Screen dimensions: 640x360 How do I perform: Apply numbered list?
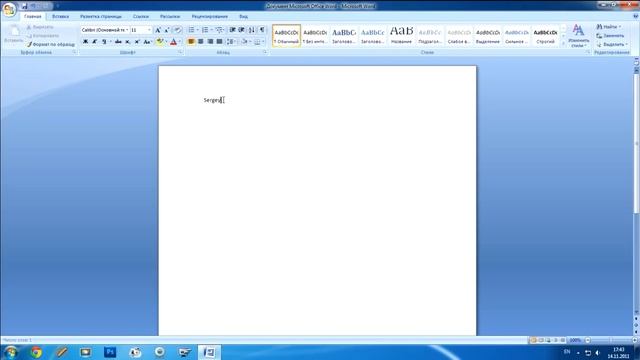205,30
